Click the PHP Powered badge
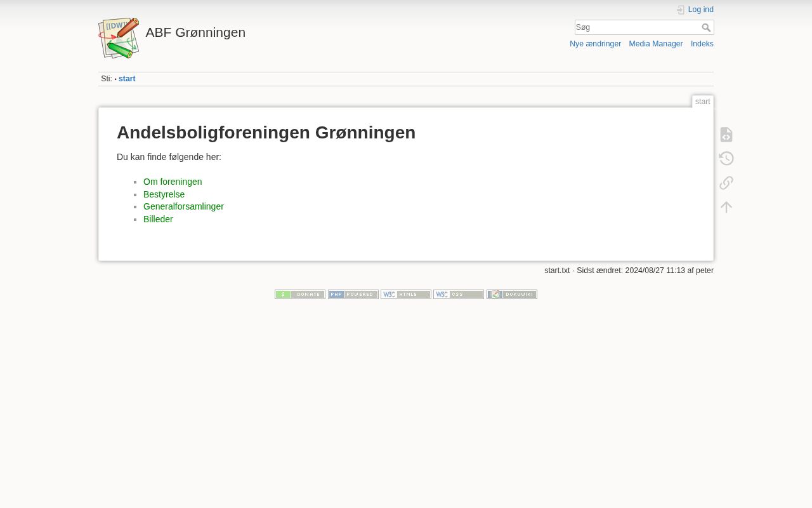Viewport: 812px width, 508px height. [x=353, y=295]
